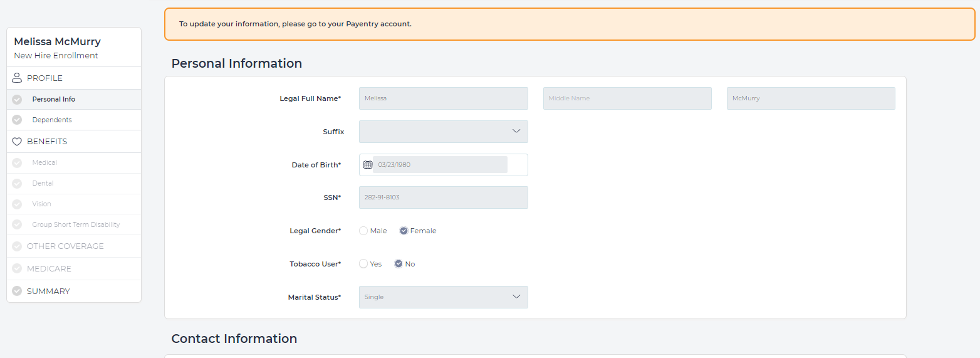Click the checkmark icon beside Other Coverage

click(x=17, y=246)
